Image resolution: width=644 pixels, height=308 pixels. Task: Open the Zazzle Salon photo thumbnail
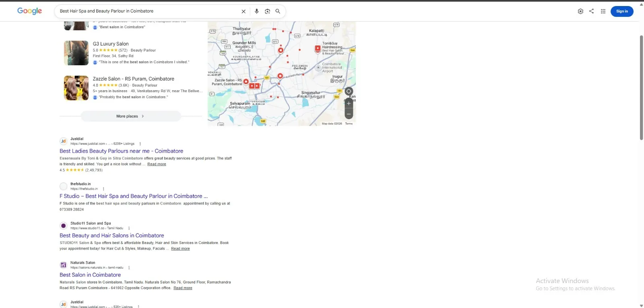coord(76,88)
